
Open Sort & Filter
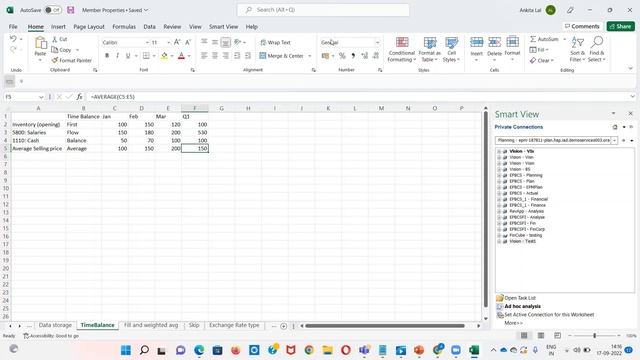coord(578,49)
